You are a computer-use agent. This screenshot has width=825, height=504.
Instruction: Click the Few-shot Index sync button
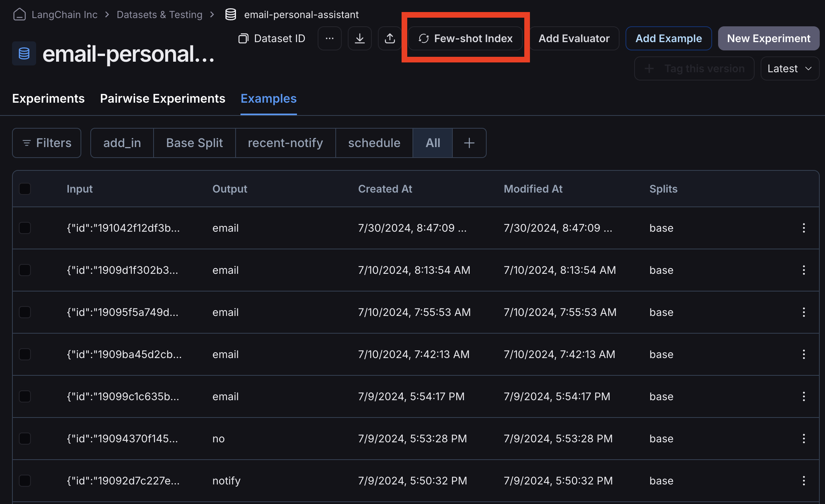[466, 38]
